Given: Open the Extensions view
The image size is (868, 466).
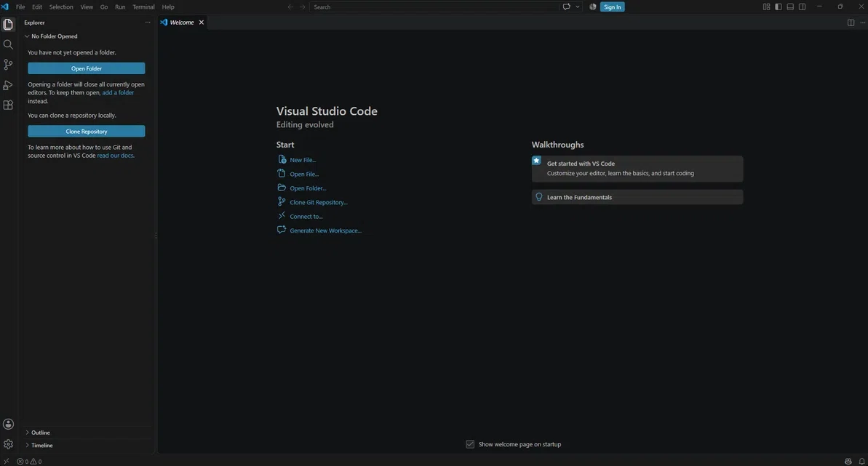Looking at the screenshot, I should tap(8, 105).
